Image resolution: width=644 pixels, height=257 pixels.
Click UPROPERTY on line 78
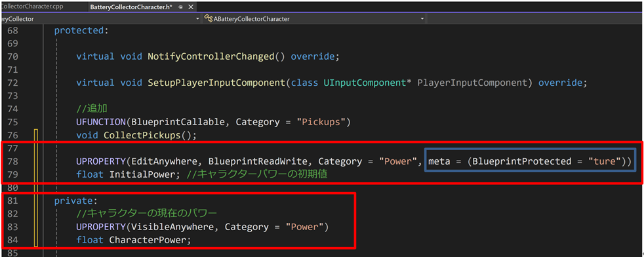[x=101, y=161]
